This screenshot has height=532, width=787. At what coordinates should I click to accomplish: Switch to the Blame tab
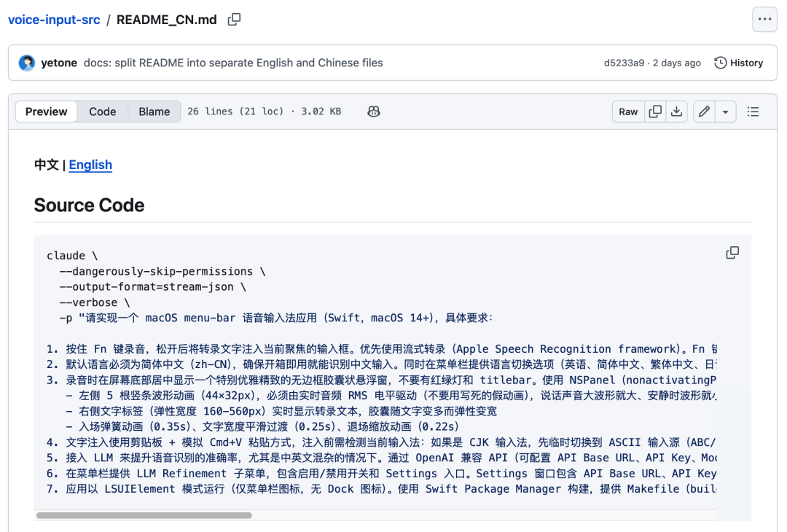[154, 112]
